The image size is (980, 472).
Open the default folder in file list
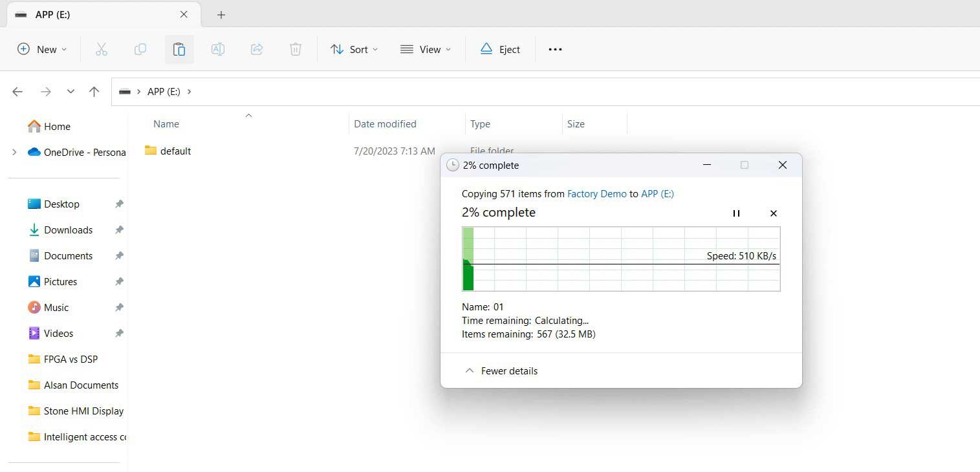pyautogui.click(x=175, y=151)
